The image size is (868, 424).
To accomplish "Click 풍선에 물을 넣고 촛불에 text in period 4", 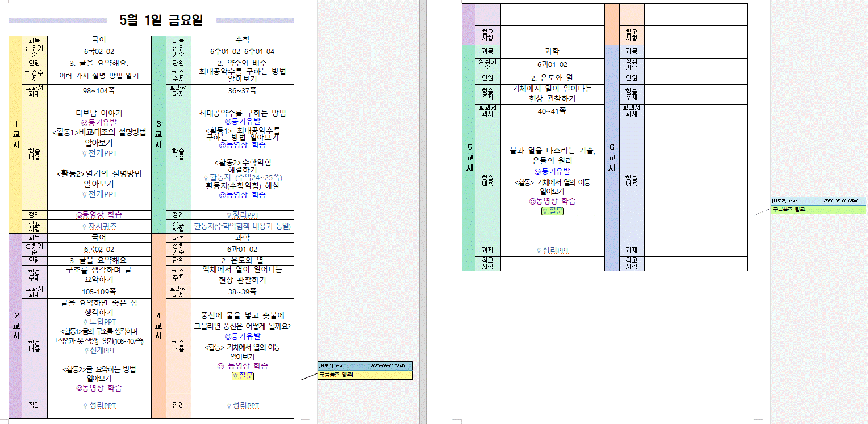I will pyautogui.click(x=243, y=315).
